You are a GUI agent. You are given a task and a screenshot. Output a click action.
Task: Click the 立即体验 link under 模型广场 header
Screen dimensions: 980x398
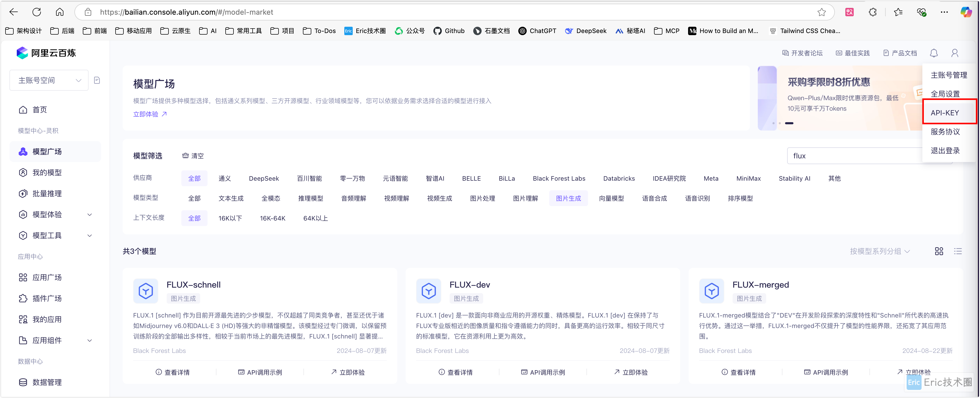pos(150,114)
